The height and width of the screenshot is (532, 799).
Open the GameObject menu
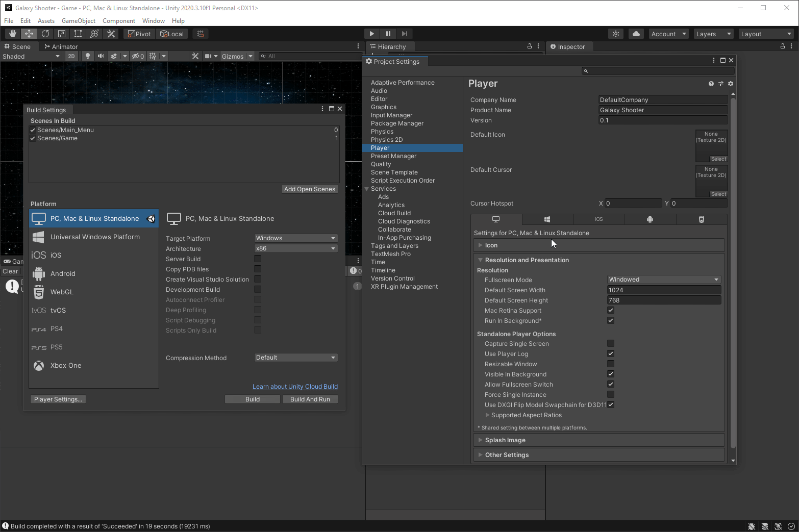(x=78, y=21)
